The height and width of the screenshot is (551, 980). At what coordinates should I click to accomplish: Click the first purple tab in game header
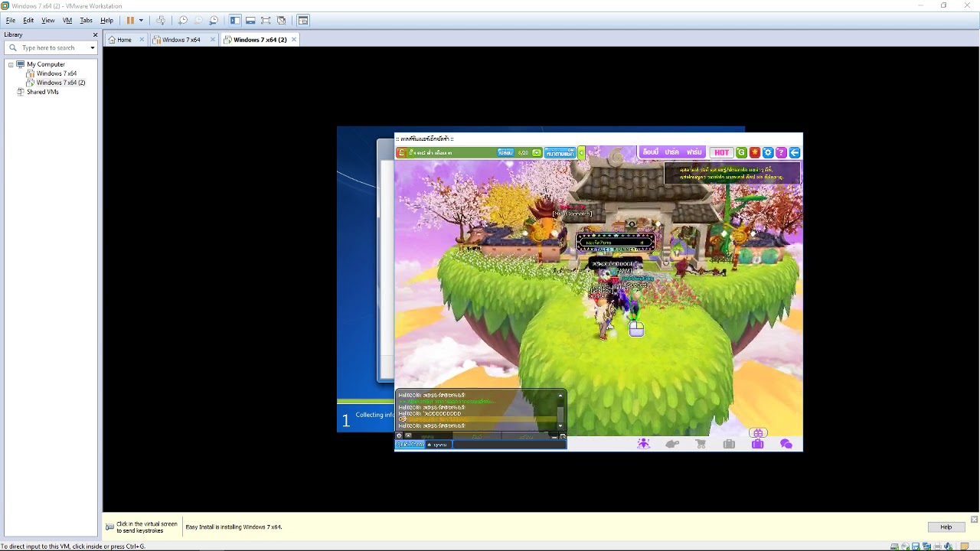coord(651,152)
